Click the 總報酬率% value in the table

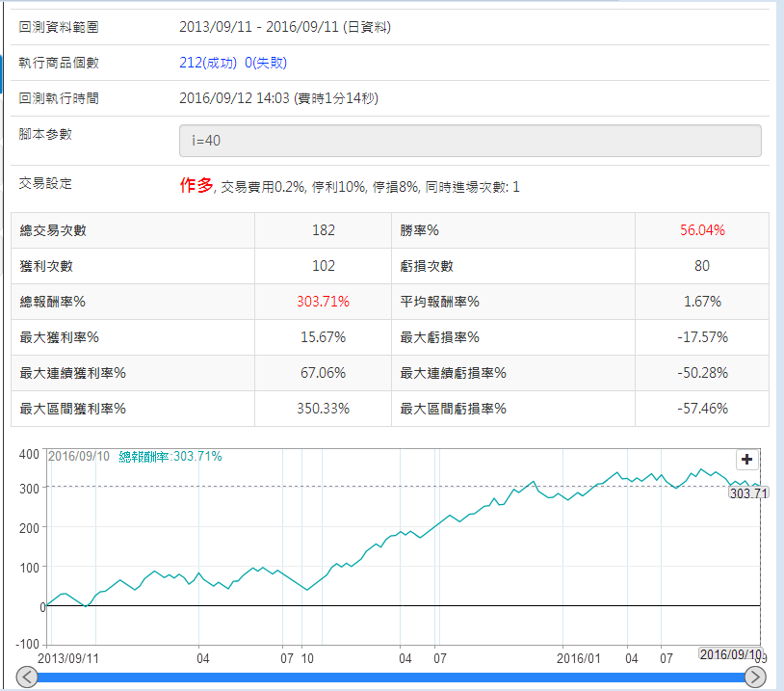coord(324,302)
